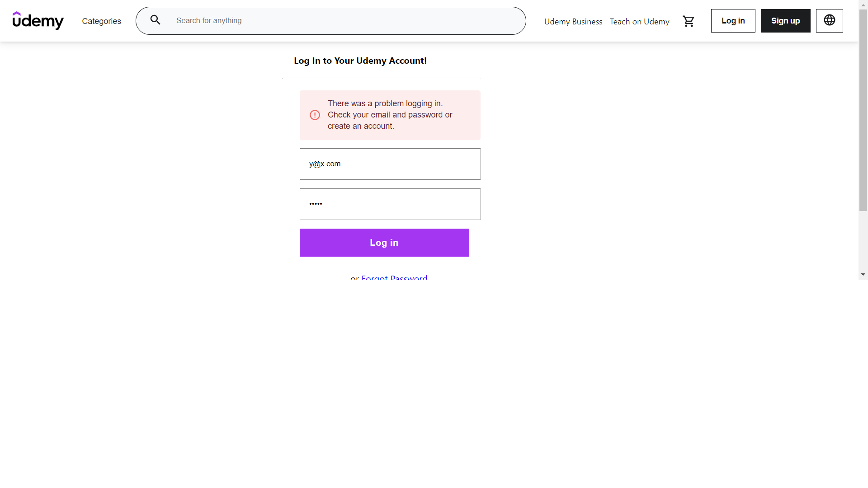The height and width of the screenshot is (488, 868).
Task: Click the Log In heading text
Action: coord(360,60)
